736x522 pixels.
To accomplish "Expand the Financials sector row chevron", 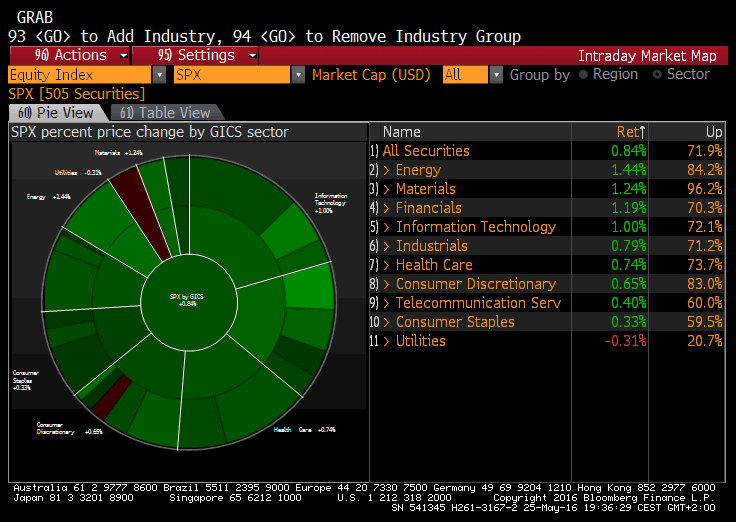I will point(386,208).
